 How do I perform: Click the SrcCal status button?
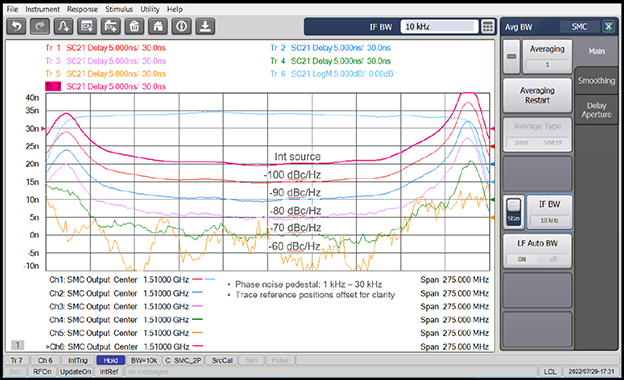pos(222,361)
